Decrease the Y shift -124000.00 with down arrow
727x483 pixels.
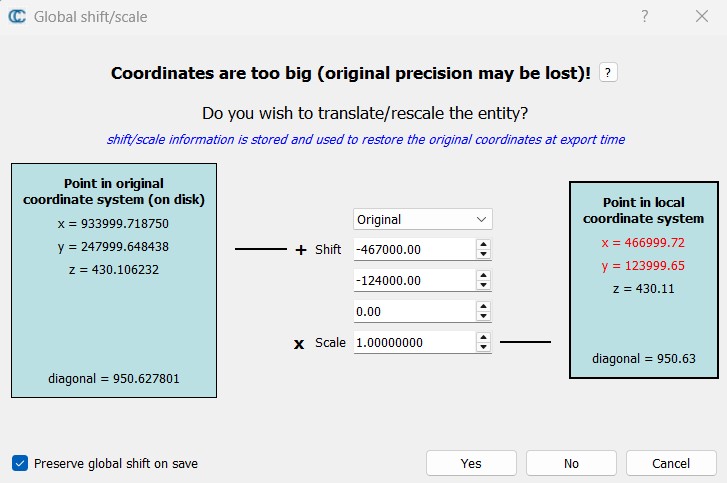click(x=484, y=285)
